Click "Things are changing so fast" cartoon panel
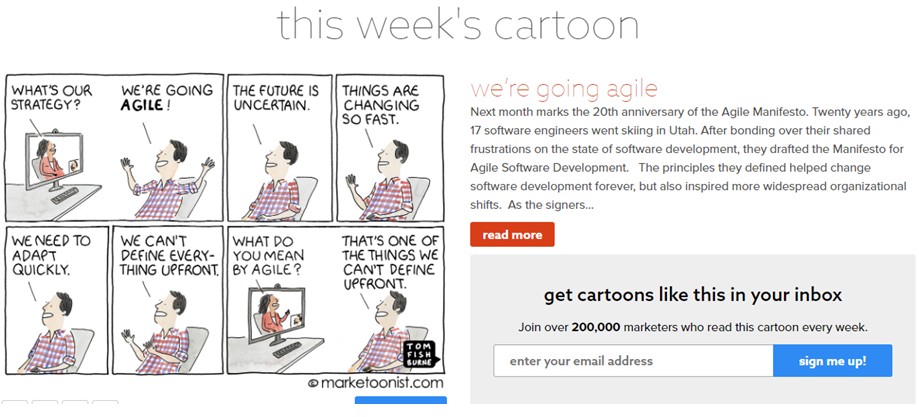919x417 pixels. pos(390,148)
